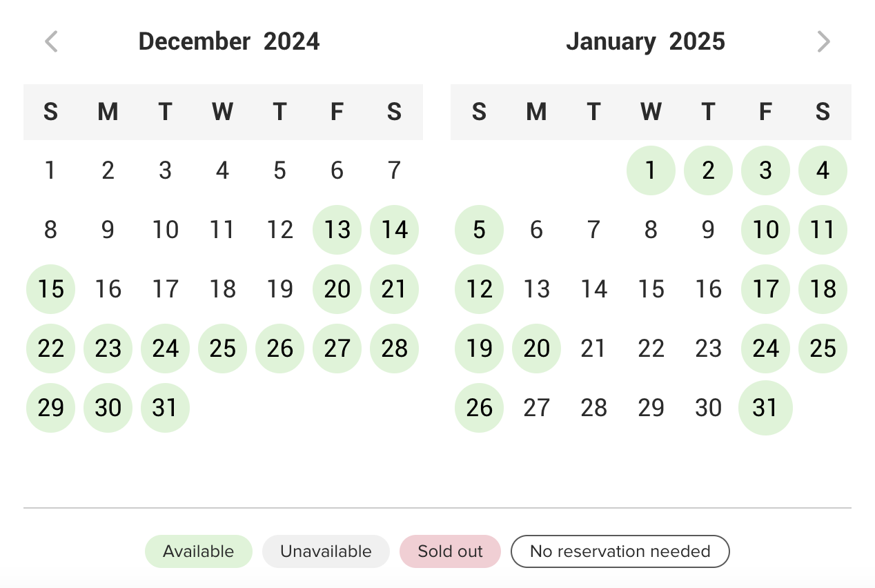875x588 pixels.
Task: Click the Saturday column header in December
Action: coord(394,112)
